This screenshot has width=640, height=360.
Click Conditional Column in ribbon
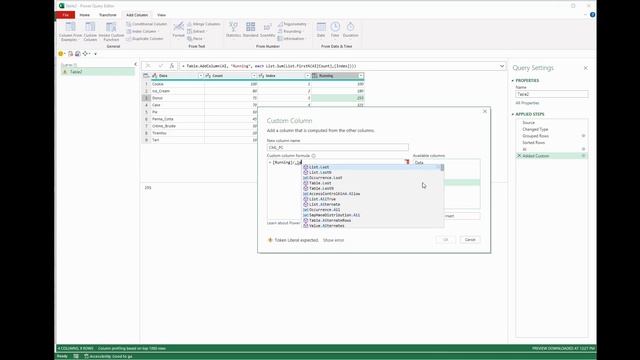click(147, 24)
